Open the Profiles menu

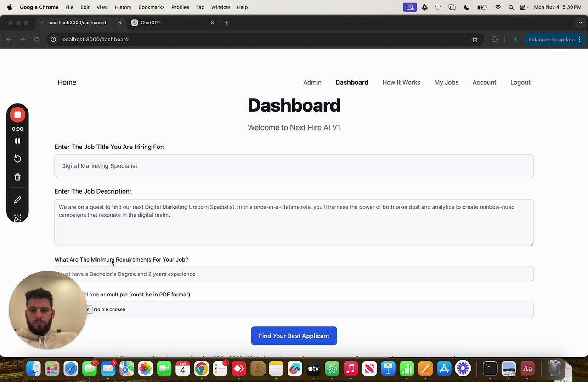(x=180, y=7)
